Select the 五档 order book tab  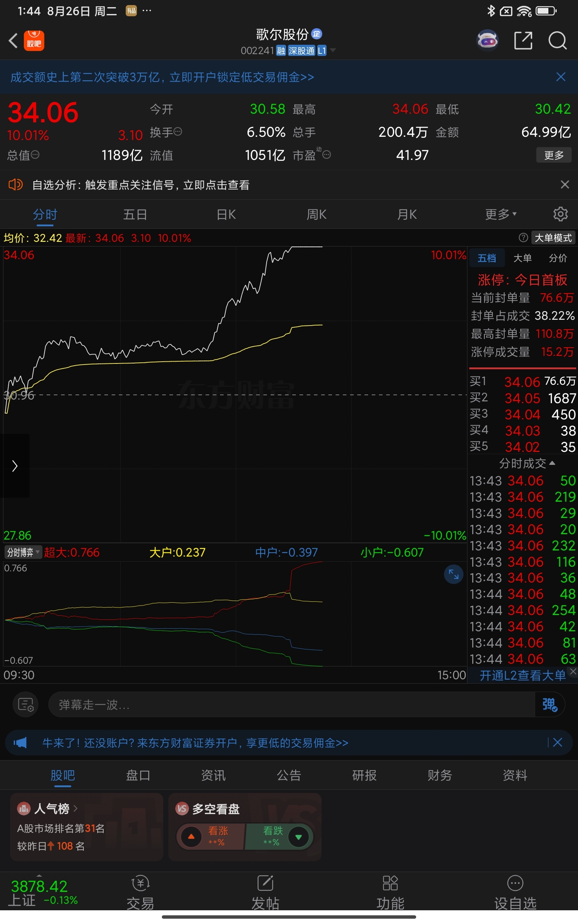coord(487,258)
